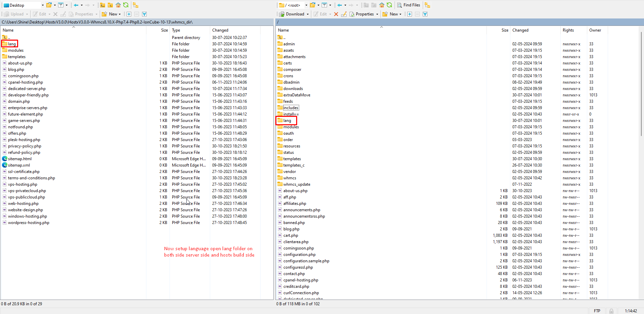Refresh the remote panel file list
Screen dimensions: 644x314
click(389, 5)
